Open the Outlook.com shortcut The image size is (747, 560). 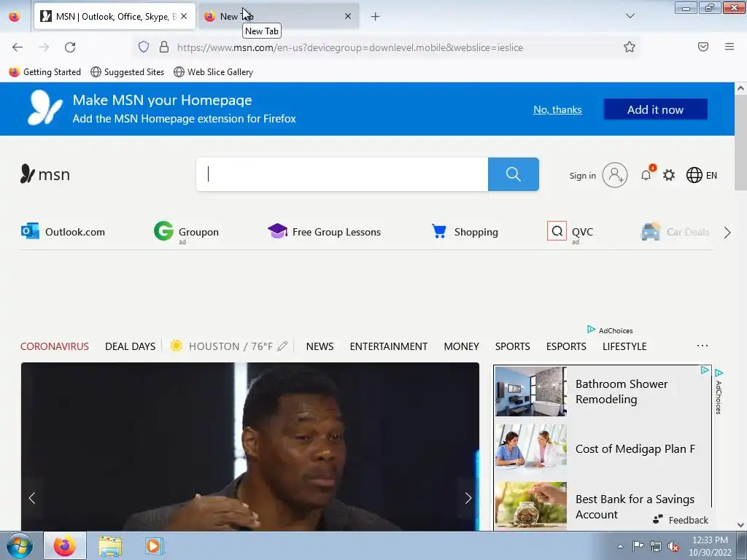coord(63,232)
